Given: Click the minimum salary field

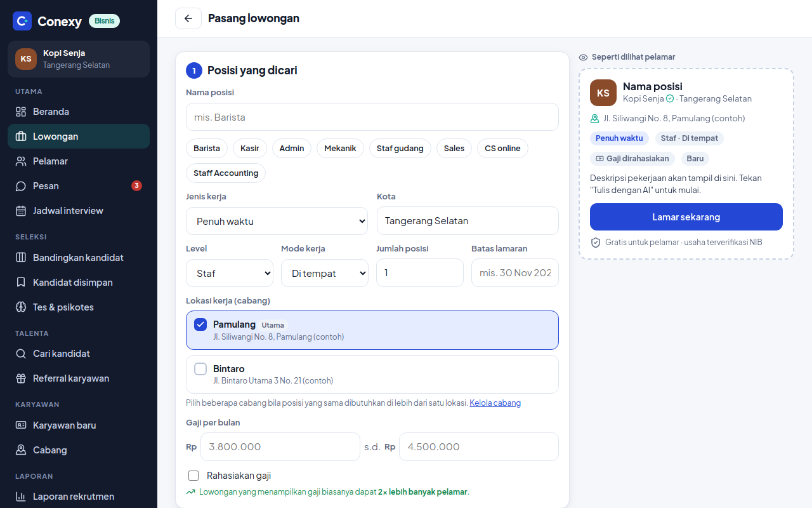Looking at the screenshot, I should point(280,447).
